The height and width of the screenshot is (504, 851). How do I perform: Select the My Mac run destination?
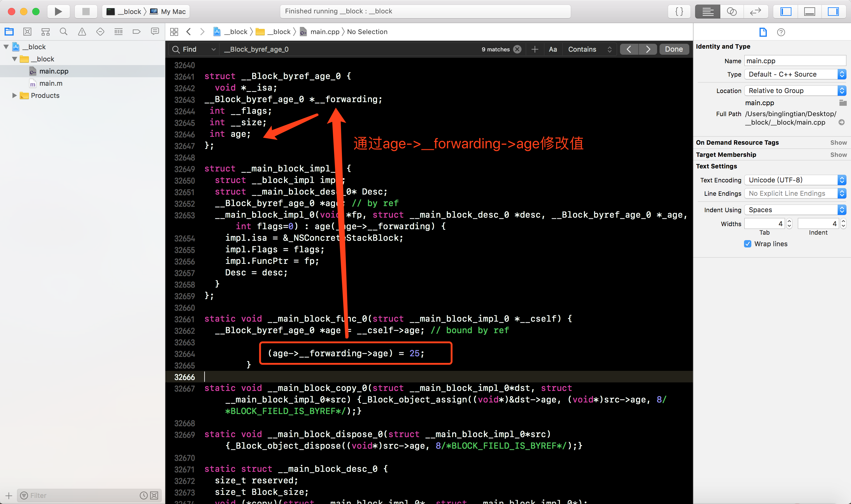pyautogui.click(x=168, y=12)
